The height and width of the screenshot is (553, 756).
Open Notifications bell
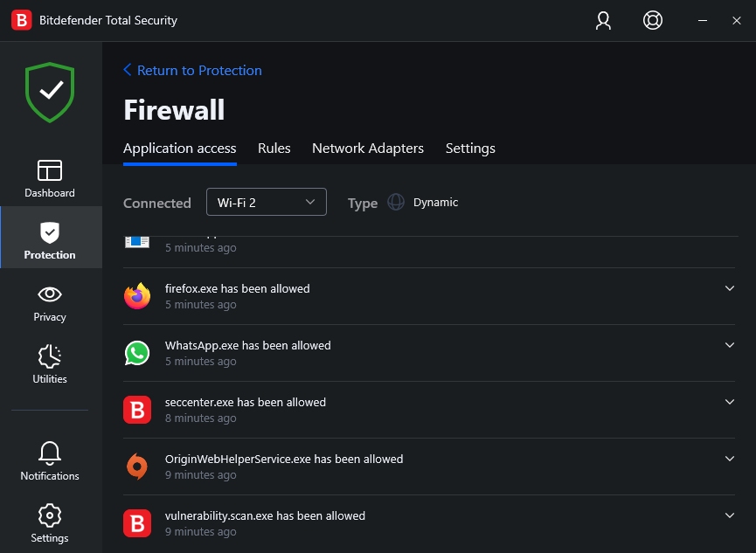point(50,460)
